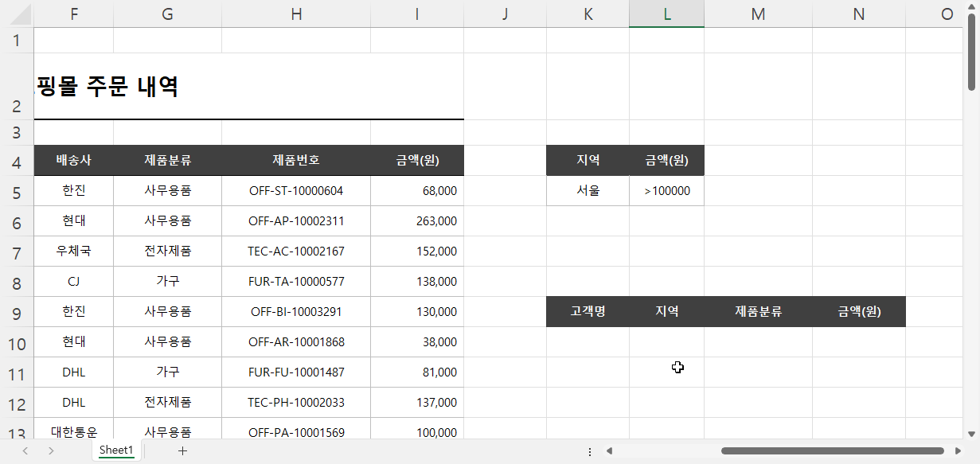Click horizontal scrollbar right arrow
The height and width of the screenshot is (464, 980).
(x=959, y=451)
